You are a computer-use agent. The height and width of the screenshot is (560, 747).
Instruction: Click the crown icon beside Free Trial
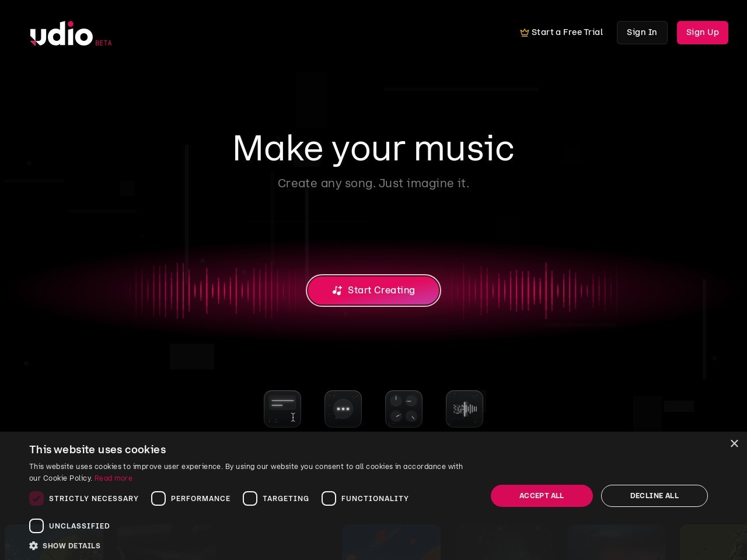tap(524, 33)
